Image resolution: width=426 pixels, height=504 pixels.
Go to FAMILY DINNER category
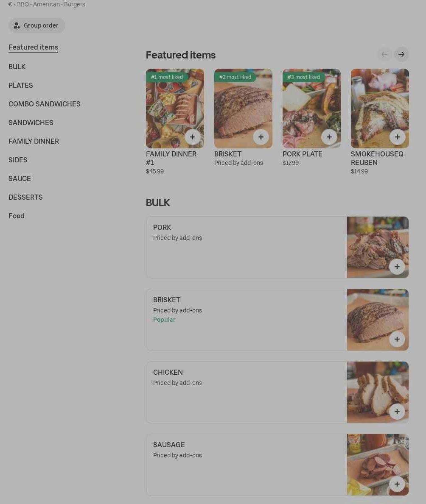(34, 141)
